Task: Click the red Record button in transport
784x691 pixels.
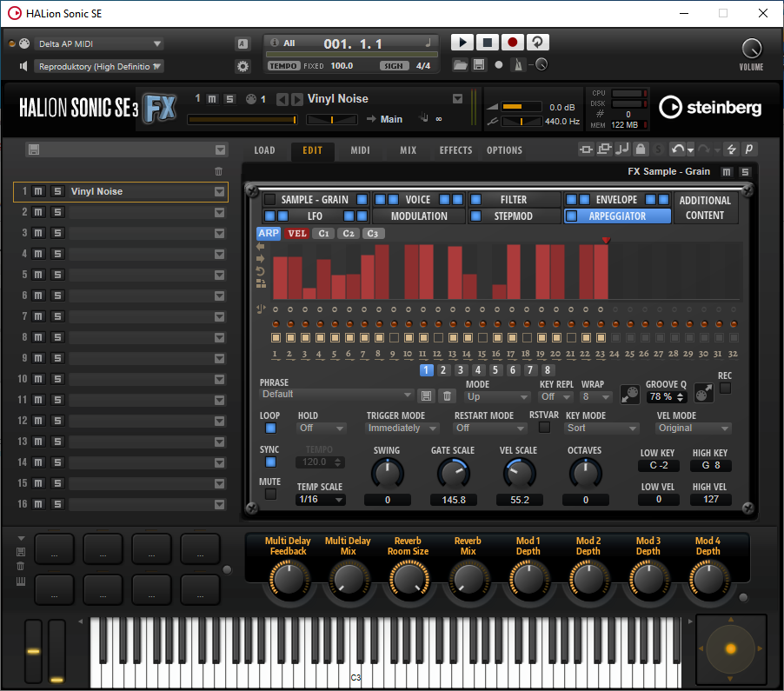Action: (512, 43)
